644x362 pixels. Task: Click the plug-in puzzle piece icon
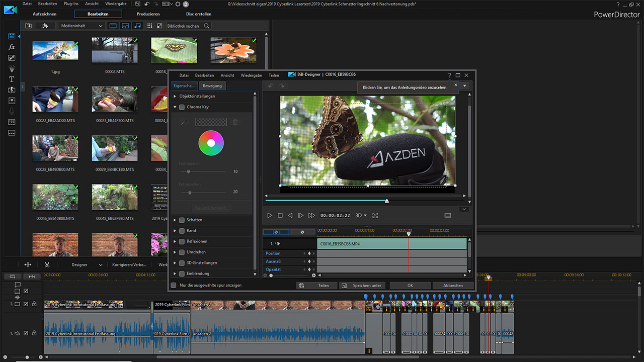pos(45,26)
